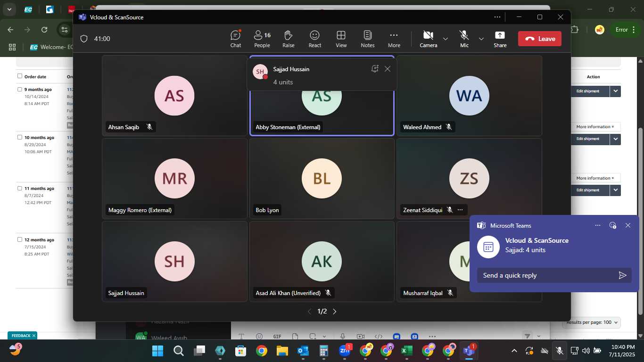The width and height of the screenshot is (644, 362).
Task: Click the shield security icon beside timer
Action: [84, 39]
